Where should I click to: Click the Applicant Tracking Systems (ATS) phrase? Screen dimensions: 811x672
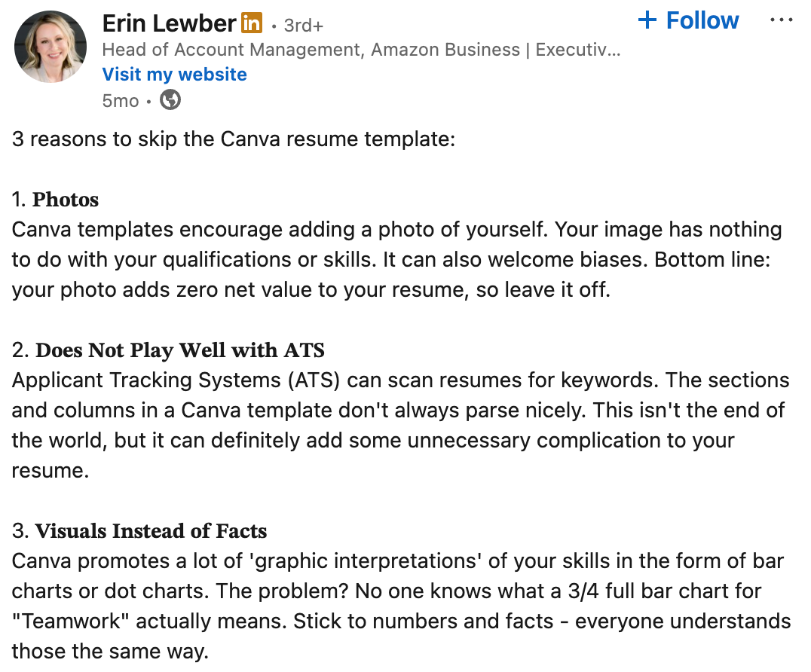tap(179, 380)
